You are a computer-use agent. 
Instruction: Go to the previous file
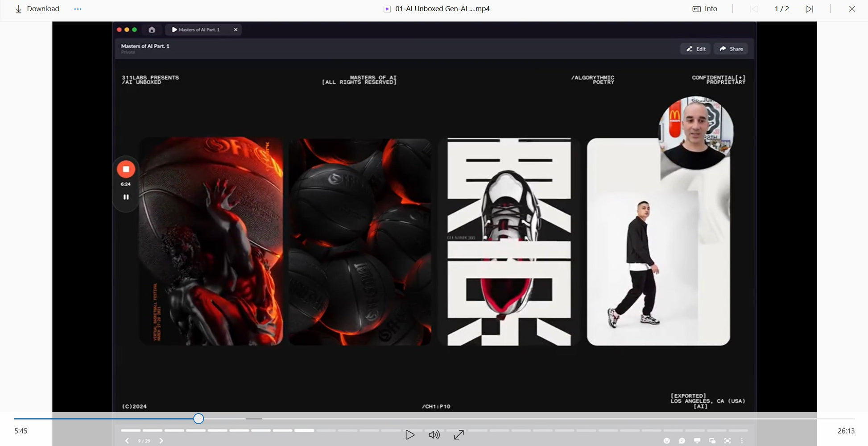click(x=754, y=9)
